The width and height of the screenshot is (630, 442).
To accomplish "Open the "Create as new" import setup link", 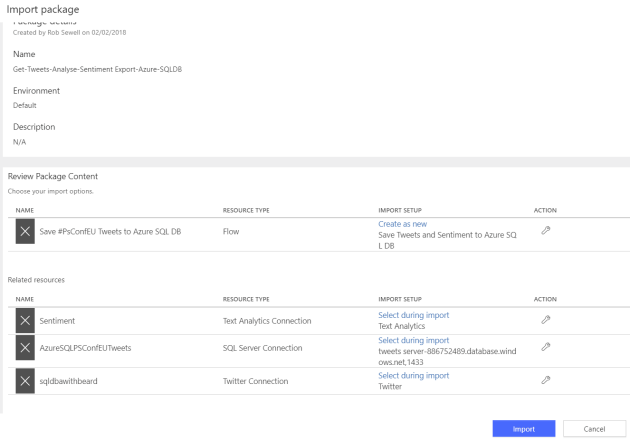I will (405, 224).
